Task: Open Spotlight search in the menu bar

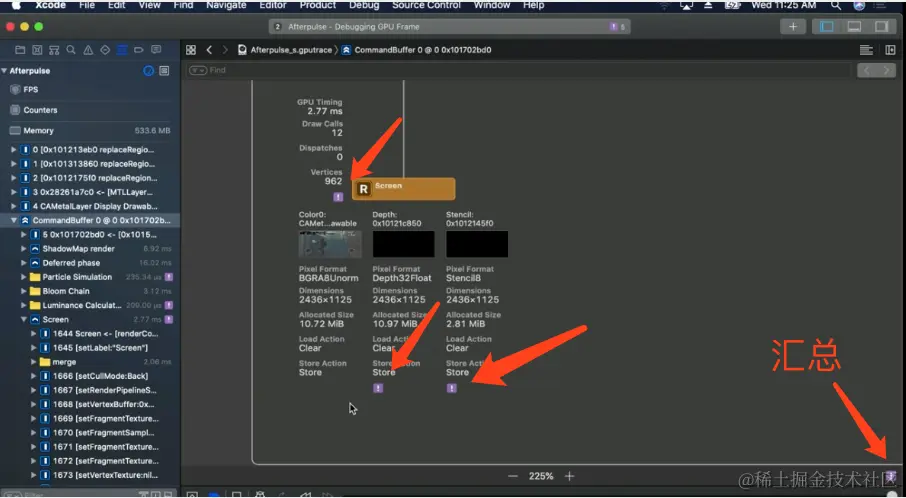Action: 836,5
